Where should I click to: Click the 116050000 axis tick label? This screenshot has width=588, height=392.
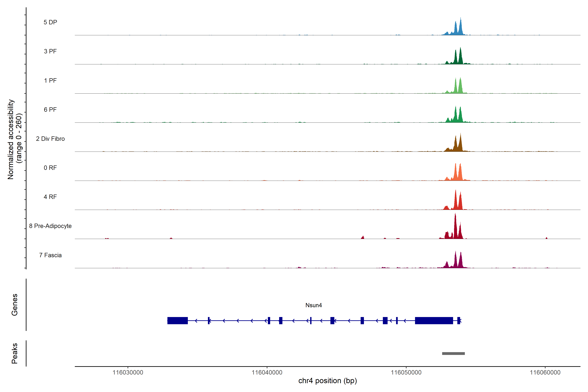click(x=406, y=373)
